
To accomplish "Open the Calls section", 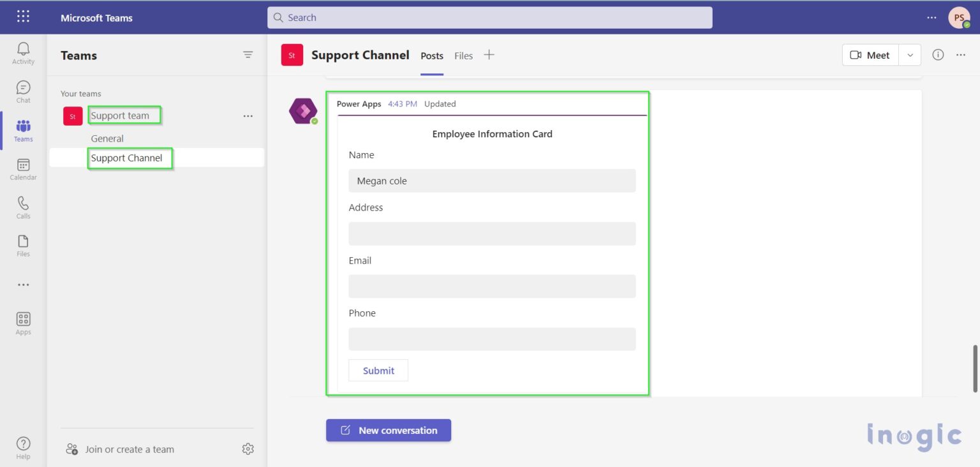I will 23,205.
